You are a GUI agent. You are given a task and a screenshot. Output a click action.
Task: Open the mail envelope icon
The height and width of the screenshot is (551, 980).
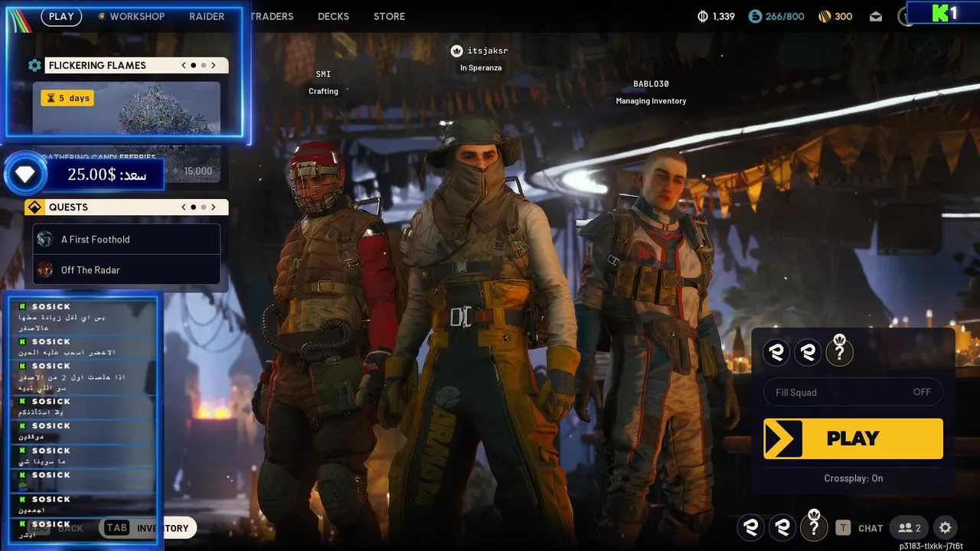(x=876, y=17)
